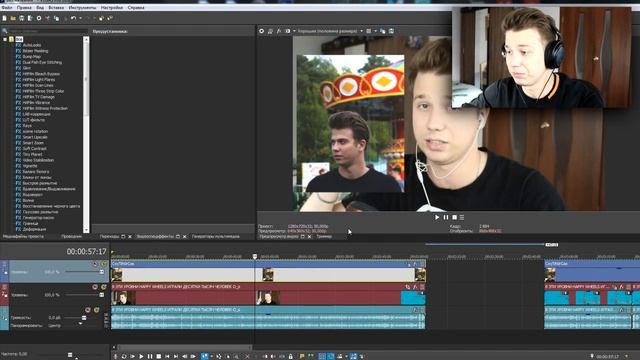The width and height of the screenshot is (640, 360).
Task: Switch to Медиафайлы проекта tab
Action: click(x=23, y=236)
